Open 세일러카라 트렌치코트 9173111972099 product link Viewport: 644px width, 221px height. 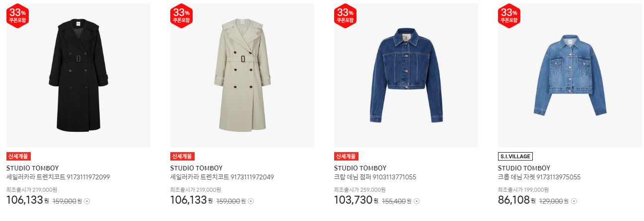click(58, 177)
